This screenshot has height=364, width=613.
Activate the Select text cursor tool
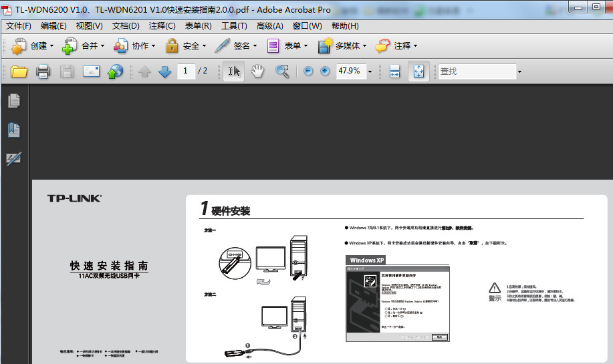pos(234,71)
